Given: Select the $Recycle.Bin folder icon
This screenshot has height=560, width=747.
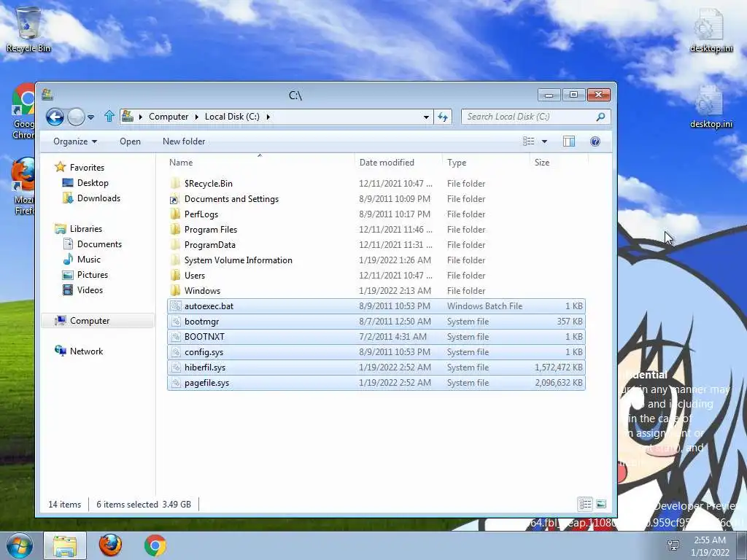Looking at the screenshot, I should 175,183.
